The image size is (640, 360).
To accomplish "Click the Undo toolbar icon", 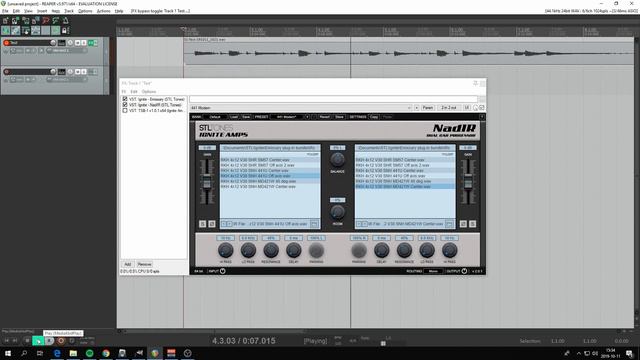I will tap(46, 20).
